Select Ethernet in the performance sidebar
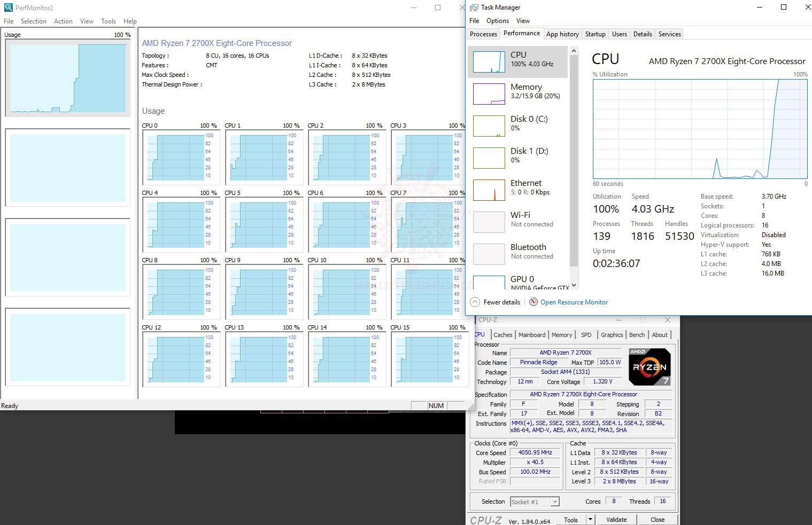 click(518, 190)
